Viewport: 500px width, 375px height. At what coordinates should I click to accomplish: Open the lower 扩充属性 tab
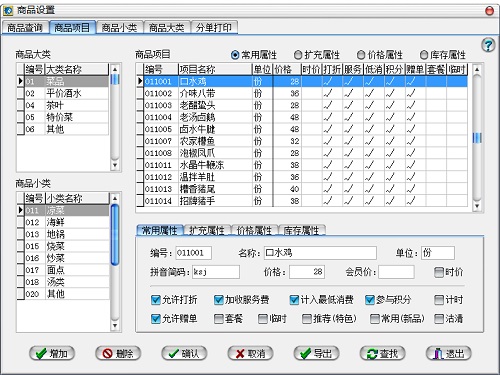click(x=207, y=230)
